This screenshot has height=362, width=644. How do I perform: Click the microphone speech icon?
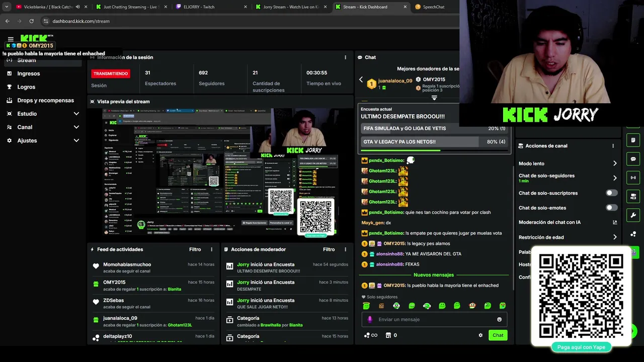point(370,319)
